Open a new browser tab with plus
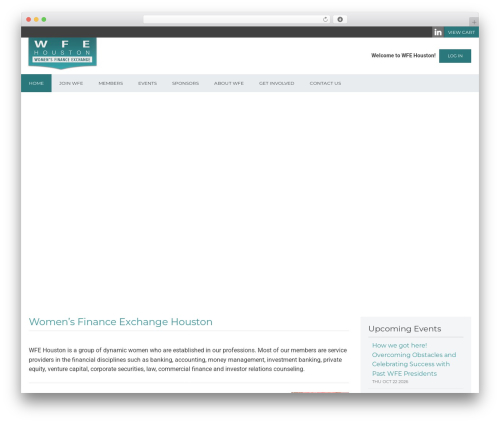 click(x=474, y=22)
